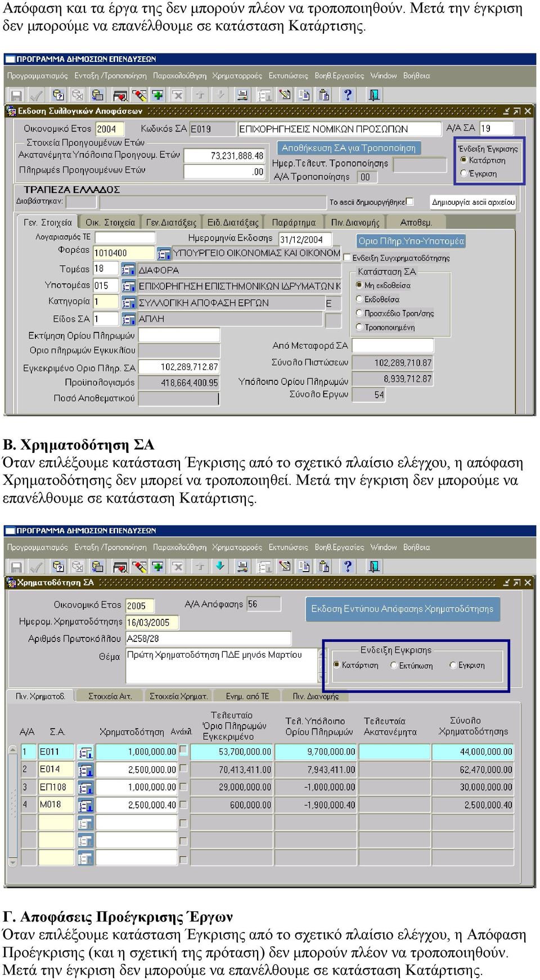Switch to Οικ. Στοιχεία tab
The height and width of the screenshot is (980, 540).
click(x=110, y=222)
